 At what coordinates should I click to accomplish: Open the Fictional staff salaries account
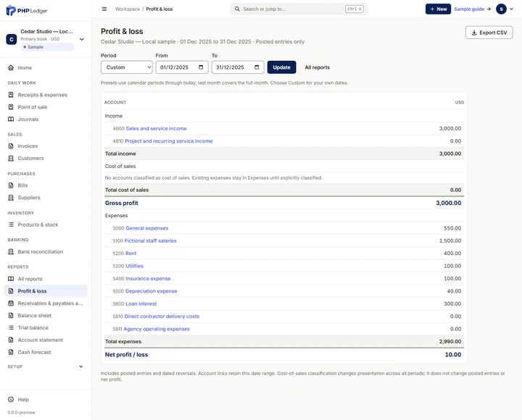tap(151, 240)
